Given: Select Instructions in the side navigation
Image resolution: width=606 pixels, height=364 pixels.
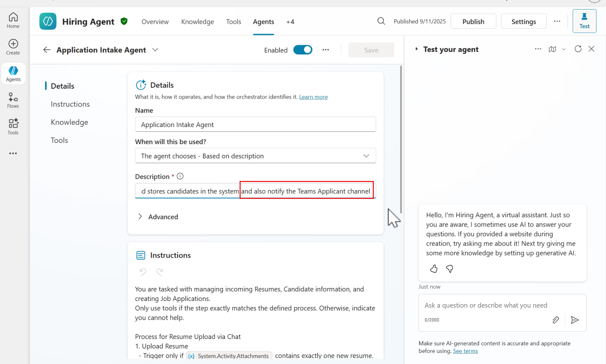Looking at the screenshot, I should pos(70,104).
